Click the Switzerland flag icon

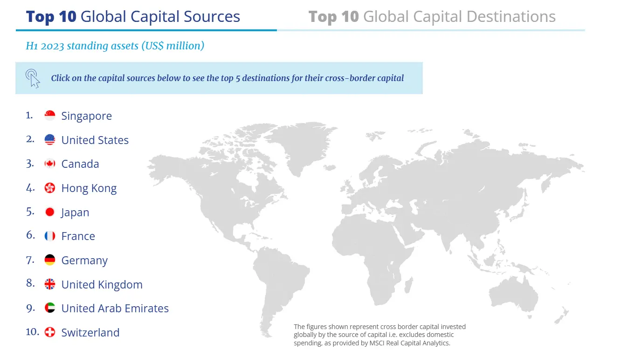[x=50, y=332]
